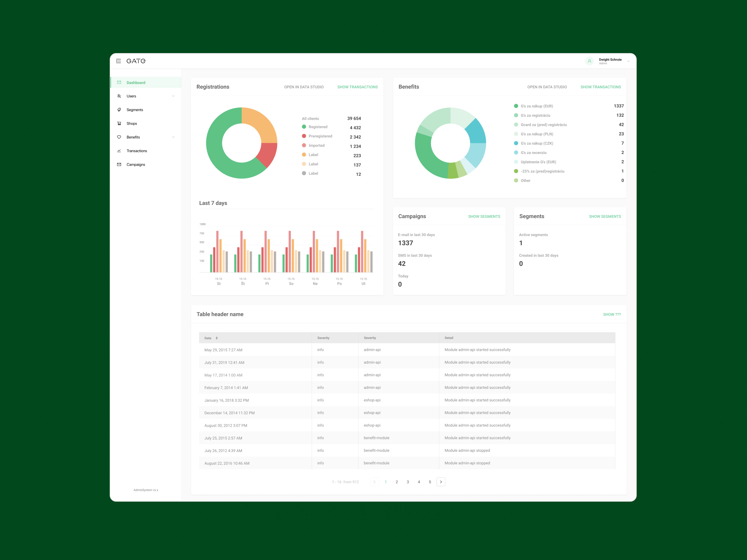Click the Campaigns envelope icon
Viewport: 747px width, 560px height.
[x=119, y=164]
